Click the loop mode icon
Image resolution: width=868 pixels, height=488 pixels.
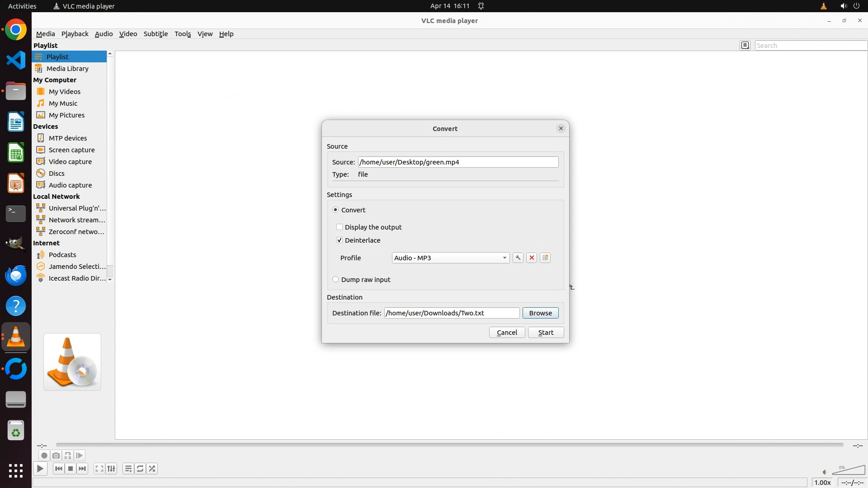pos(140,469)
